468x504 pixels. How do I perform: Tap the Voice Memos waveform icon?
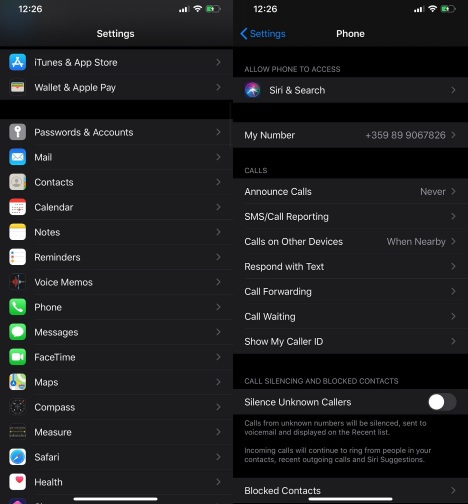click(x=18, y=282)
